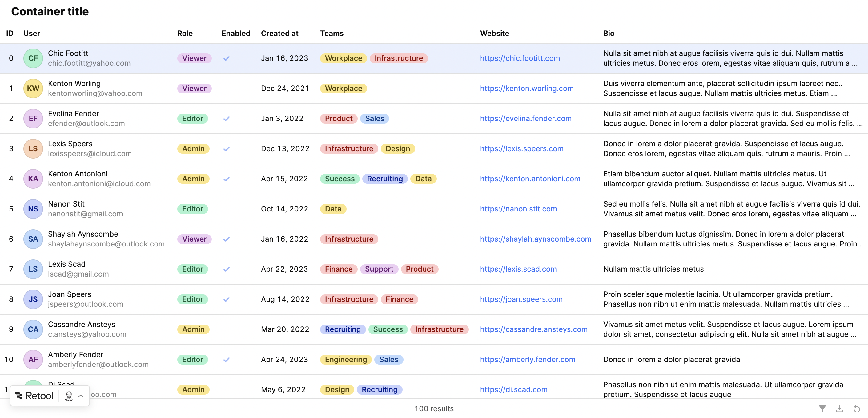The width and height of the screenshot is (868, 418).
Task: Open the https://lexis.scad.com link
Action: tap(518, 269)
